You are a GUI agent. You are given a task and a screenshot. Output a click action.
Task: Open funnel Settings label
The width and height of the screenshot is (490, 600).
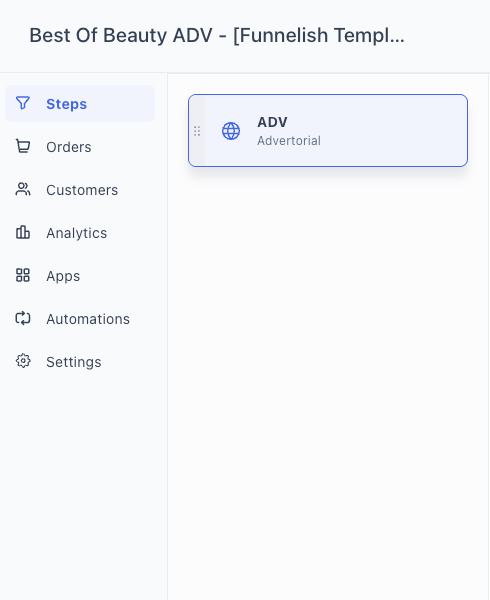click(74, 362)
